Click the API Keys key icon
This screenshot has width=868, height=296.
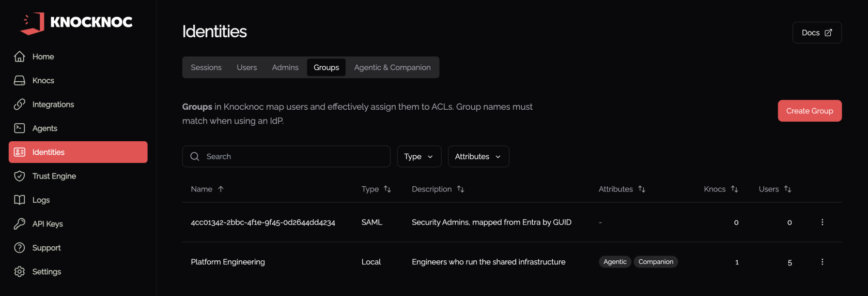point(20,224)
